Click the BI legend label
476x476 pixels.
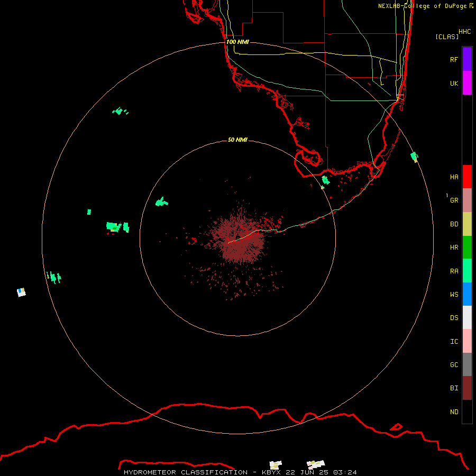[x=454, y=388]
